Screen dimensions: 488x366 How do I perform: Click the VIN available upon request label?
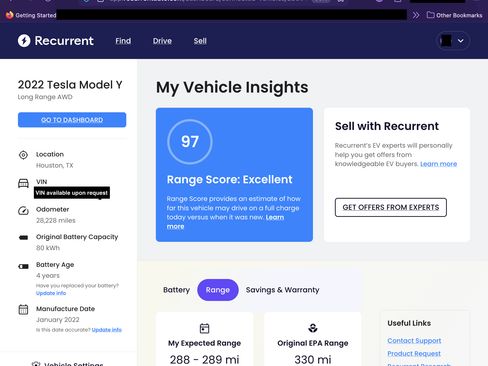(72, 193)
